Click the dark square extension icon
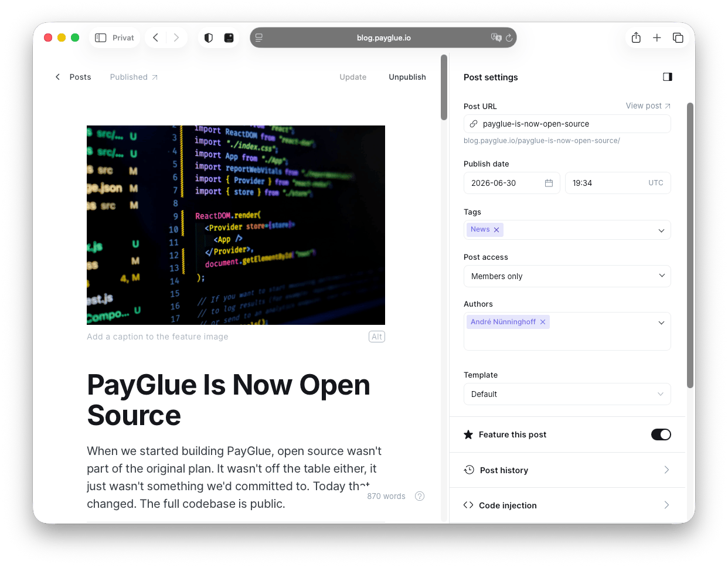728x567 pixels. pyautogui.click(x=229, y=38)
